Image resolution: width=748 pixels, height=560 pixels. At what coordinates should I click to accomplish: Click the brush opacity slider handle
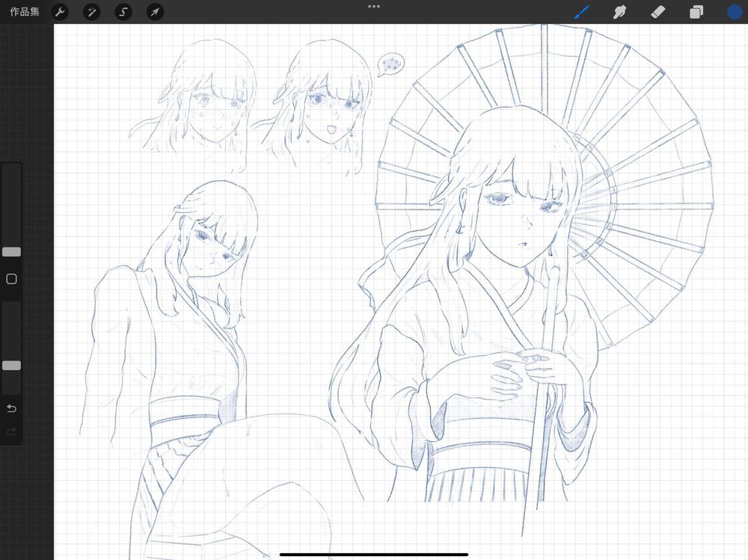tap(11, 366)
